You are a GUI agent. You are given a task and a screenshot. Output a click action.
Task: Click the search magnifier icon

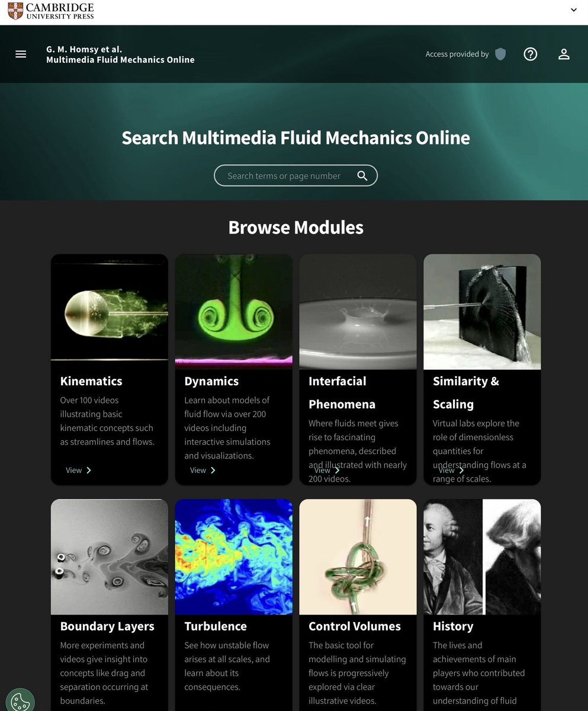click(362, 175)
